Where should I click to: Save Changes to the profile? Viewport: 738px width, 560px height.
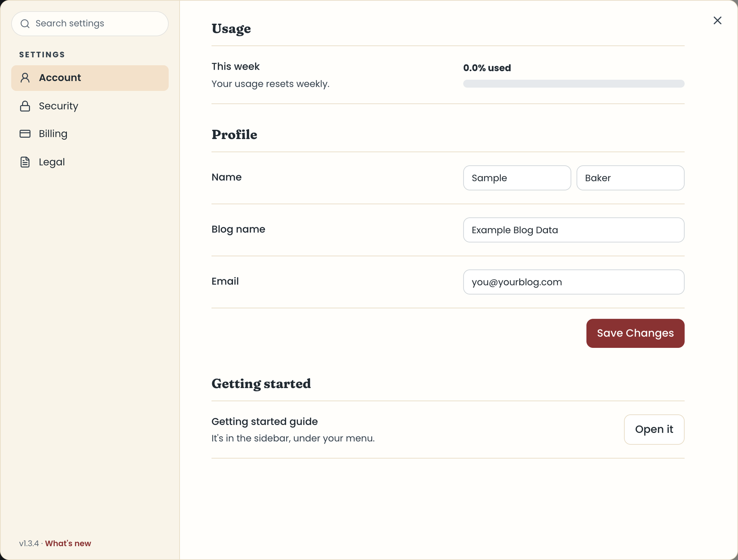(635, 333)
